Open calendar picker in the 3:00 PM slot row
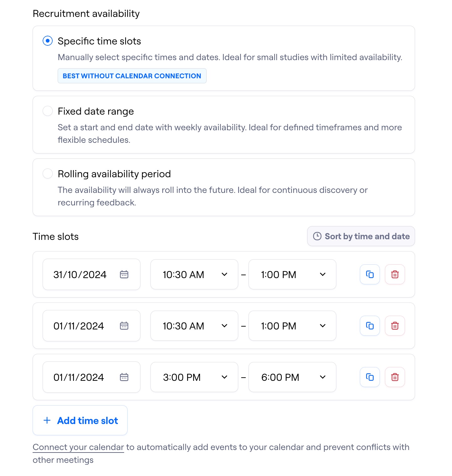This screenshot has height=476, width=452. pos(124,377)
